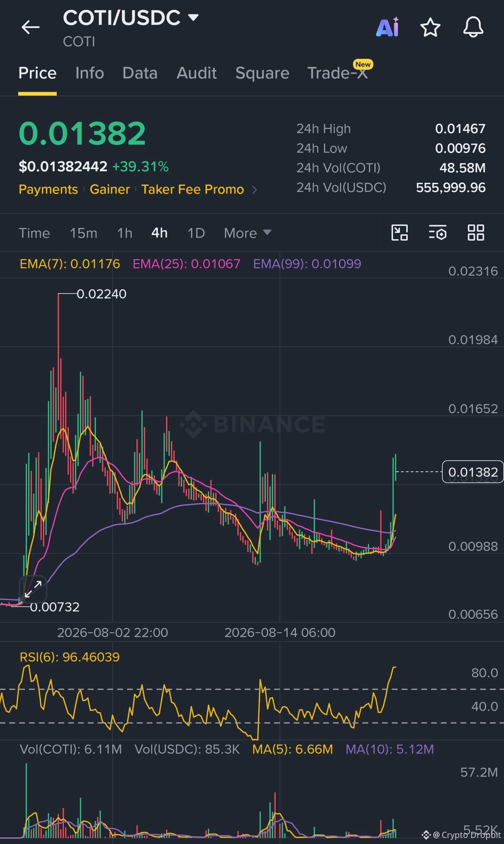The width and height of the screenshot is (504, 844).
Task: Tap the 24h High value 0.01467
Action: 460,129
